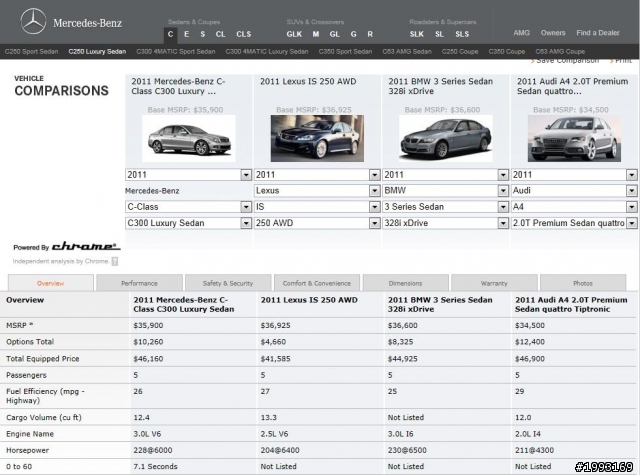Open the 2.0T Premium Sedan quattro dropdown
Image resolution: width=640 pixels, height=475 pixels.
(574, 223)
